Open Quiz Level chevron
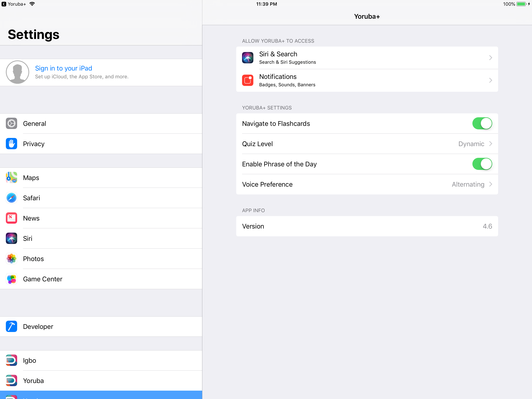532x399 pixels. [x=490, y=144]
